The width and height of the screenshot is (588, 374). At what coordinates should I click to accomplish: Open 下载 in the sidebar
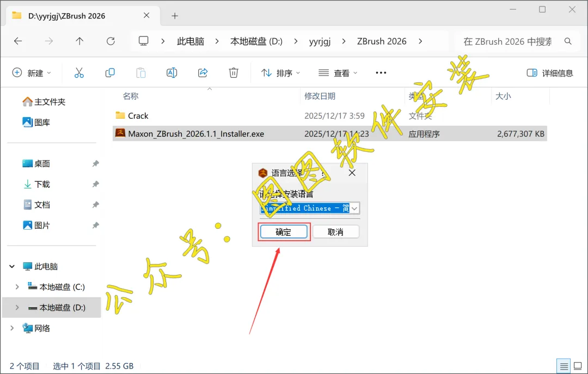pyautogui.click(x=36, y=184)
